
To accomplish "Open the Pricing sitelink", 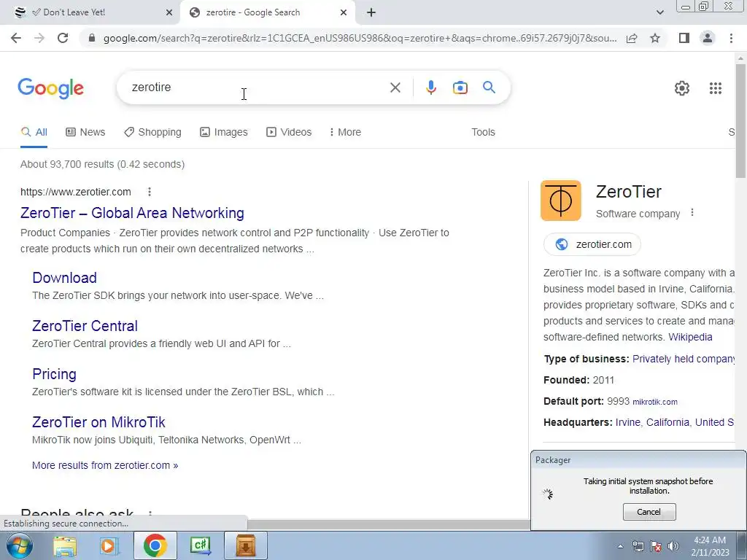I will pyautogui.click(x=54, y=374).
